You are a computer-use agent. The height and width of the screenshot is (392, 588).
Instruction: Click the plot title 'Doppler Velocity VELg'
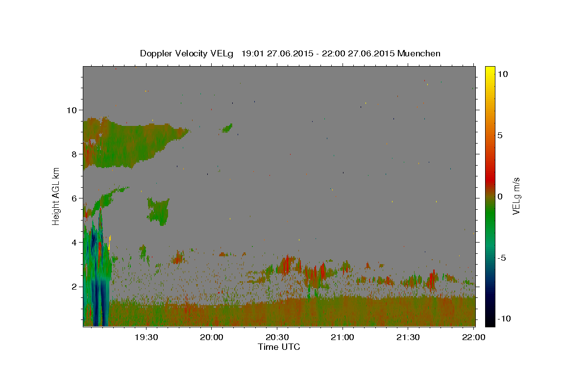pyautogui.click(x=187, y=53)
